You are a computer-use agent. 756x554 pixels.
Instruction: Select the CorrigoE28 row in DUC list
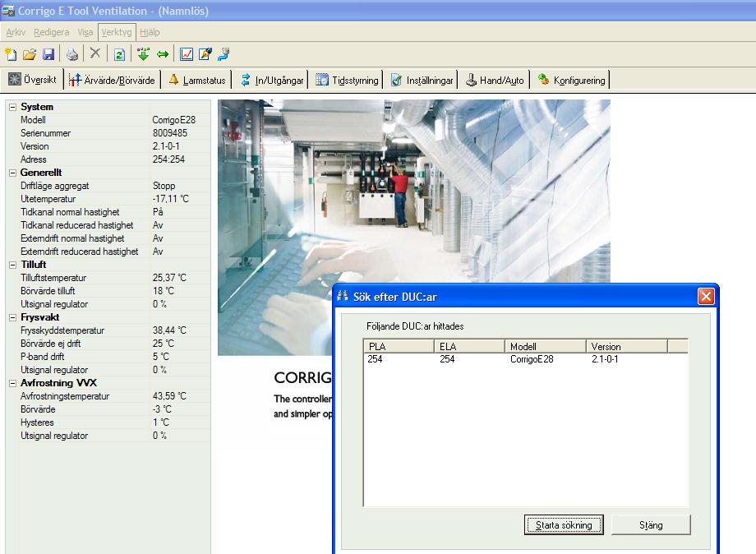click(x=526, y=359)
